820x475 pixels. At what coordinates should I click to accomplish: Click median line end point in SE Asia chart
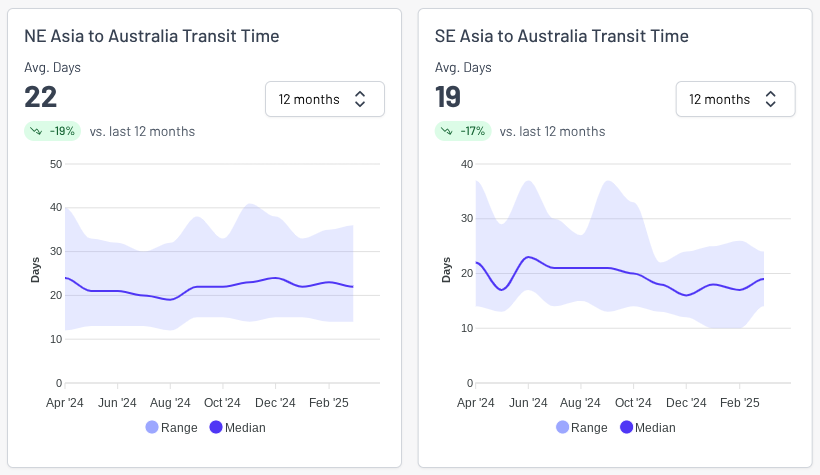click(x=764, y=279)
